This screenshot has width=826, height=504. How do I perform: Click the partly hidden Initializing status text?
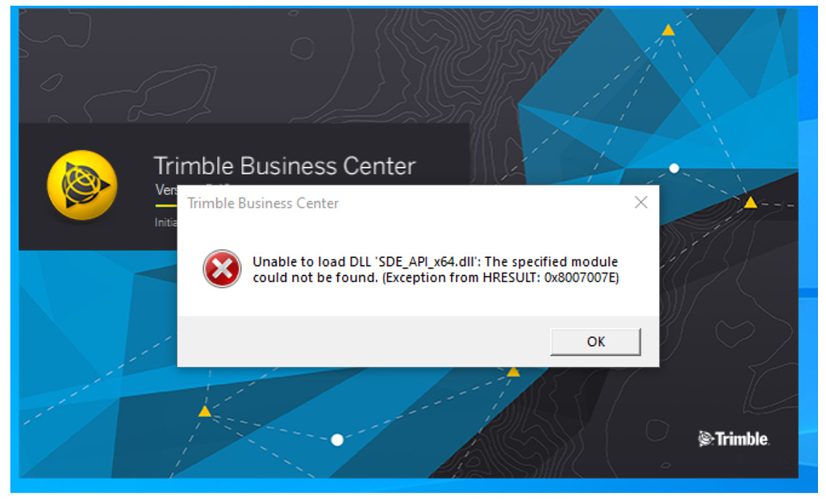166,223
